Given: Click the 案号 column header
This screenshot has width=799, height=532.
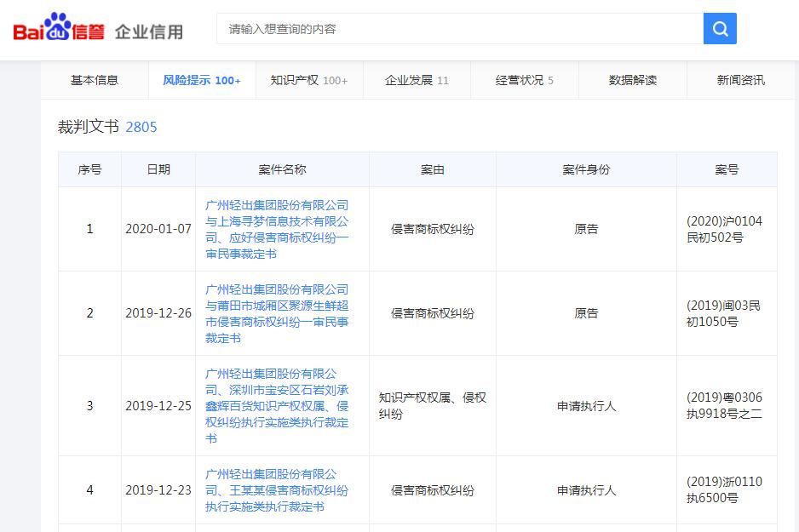Looking at the screenshot, I should (727, 169).
